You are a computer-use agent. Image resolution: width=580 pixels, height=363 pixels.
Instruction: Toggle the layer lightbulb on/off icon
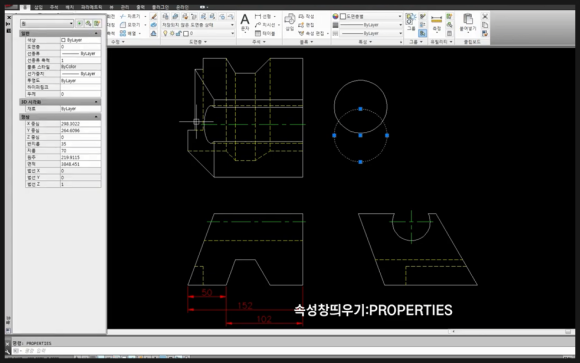coord(165,33)
